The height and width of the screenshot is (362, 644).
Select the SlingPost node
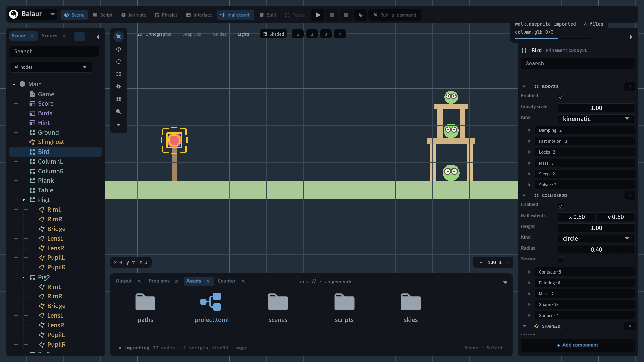(55, 142)
